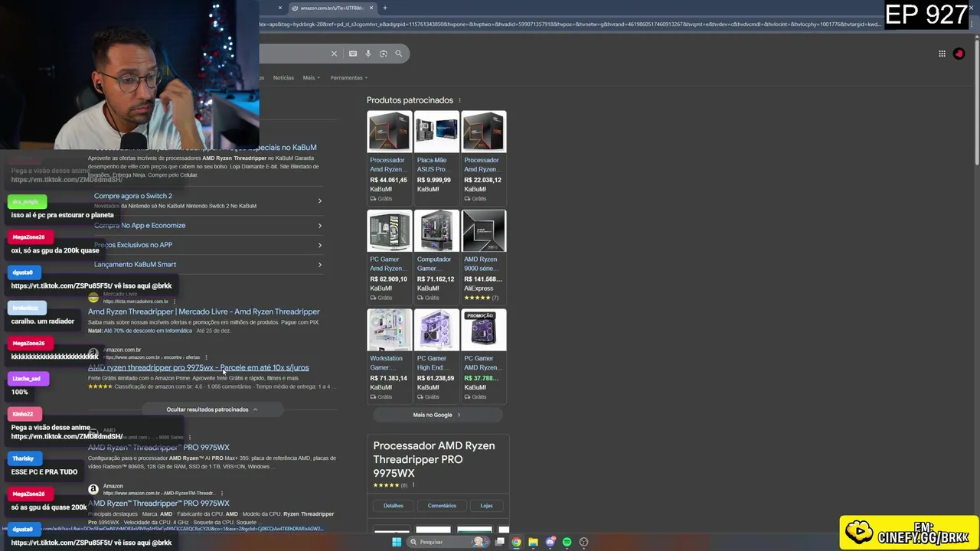Viewport: 980px width, 551px height.
Task: Focus the taskbar Pesquisar search box
Action: pyautogui.click(x=448, y=542)
